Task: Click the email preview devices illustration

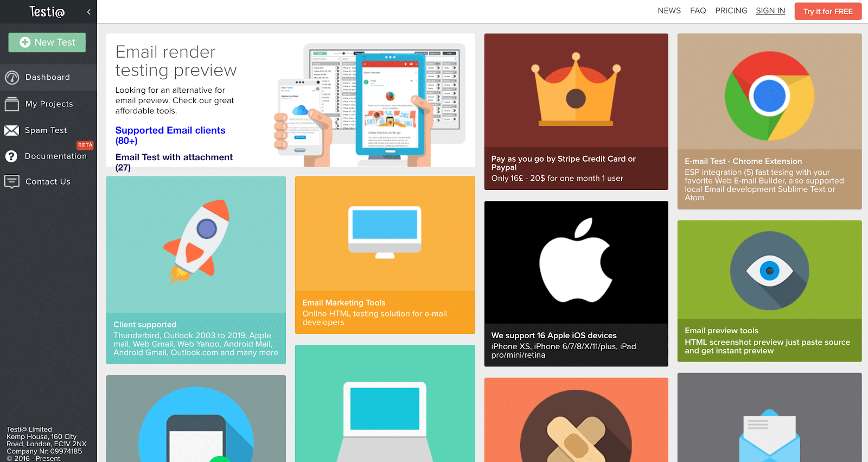Action: coord(370,105)
